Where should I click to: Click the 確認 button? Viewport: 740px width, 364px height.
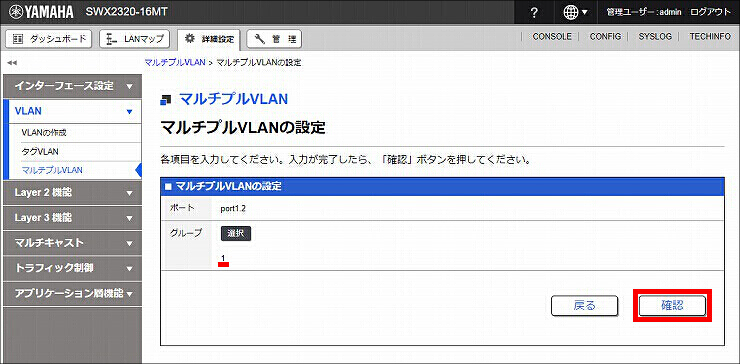[672, 305]
